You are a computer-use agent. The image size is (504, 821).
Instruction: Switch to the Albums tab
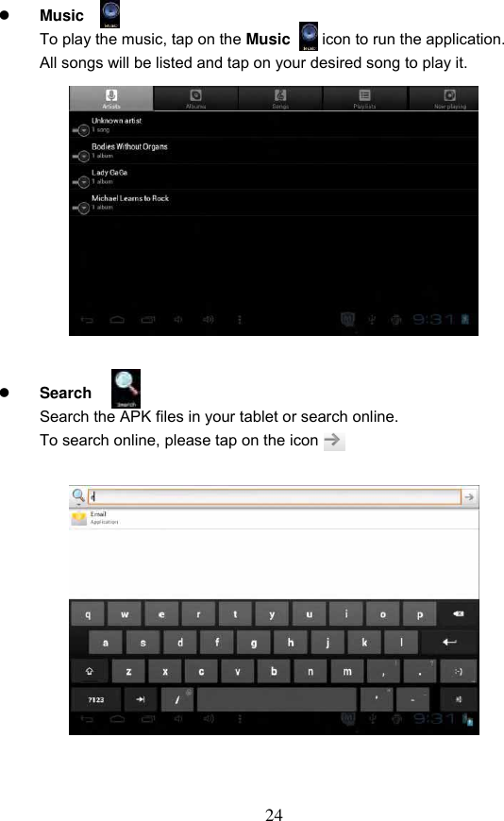tap(196, 98)
